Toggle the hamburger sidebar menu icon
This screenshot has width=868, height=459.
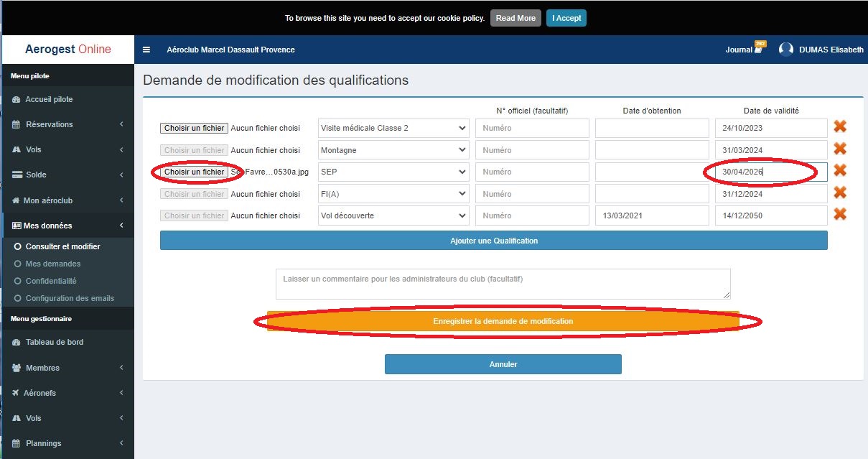pos(146,50)
